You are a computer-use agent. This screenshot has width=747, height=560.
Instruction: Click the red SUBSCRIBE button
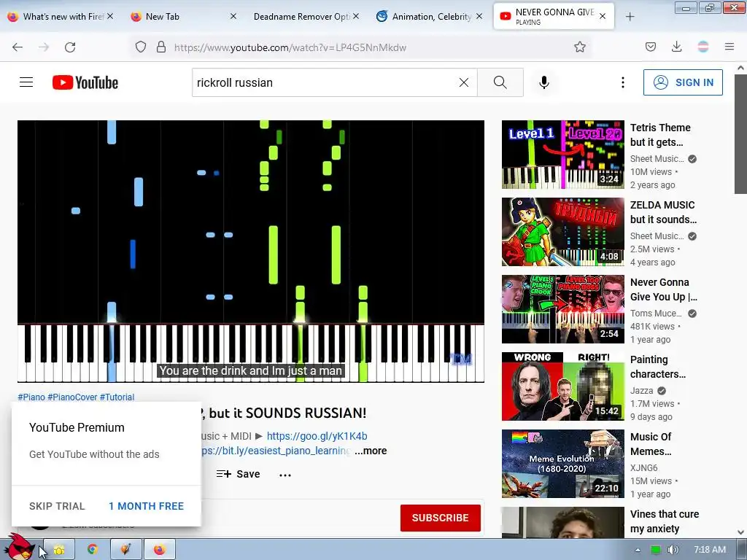pyautogui.click(x=440, y=518)
